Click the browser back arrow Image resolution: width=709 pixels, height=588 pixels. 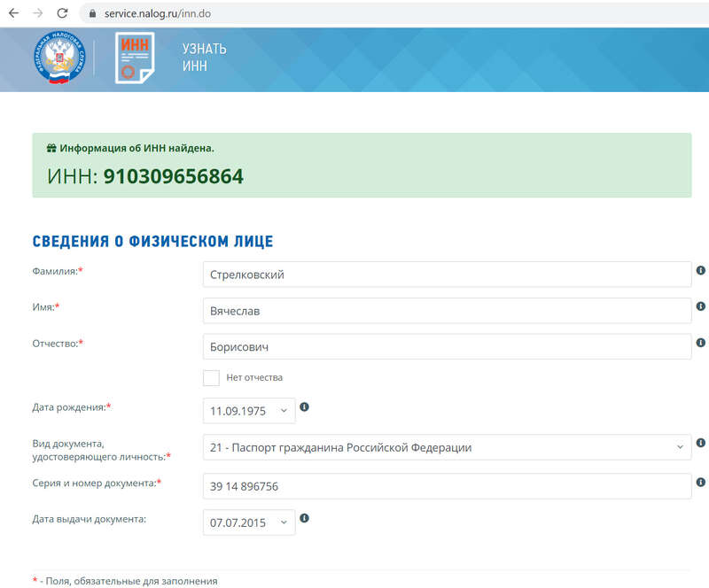13,13
